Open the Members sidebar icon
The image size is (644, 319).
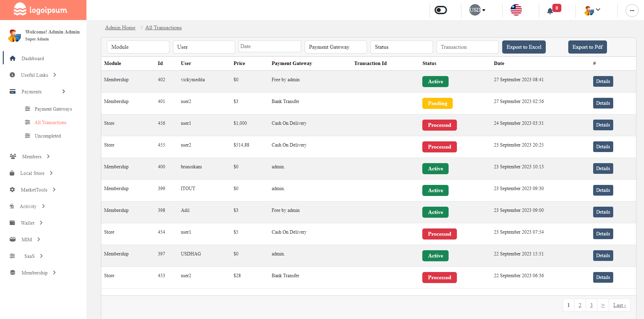pos(13,156)
